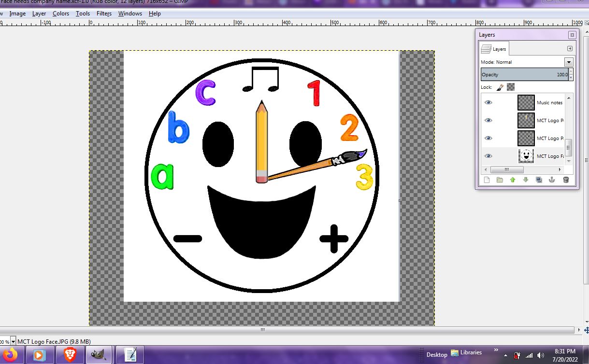Hide the Music notes layer

click(488, 102)
